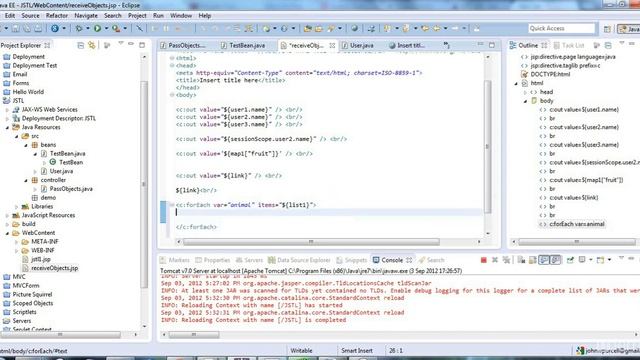Expand the Libraries node
The image size is (640, 360).
tap(17, 207)
